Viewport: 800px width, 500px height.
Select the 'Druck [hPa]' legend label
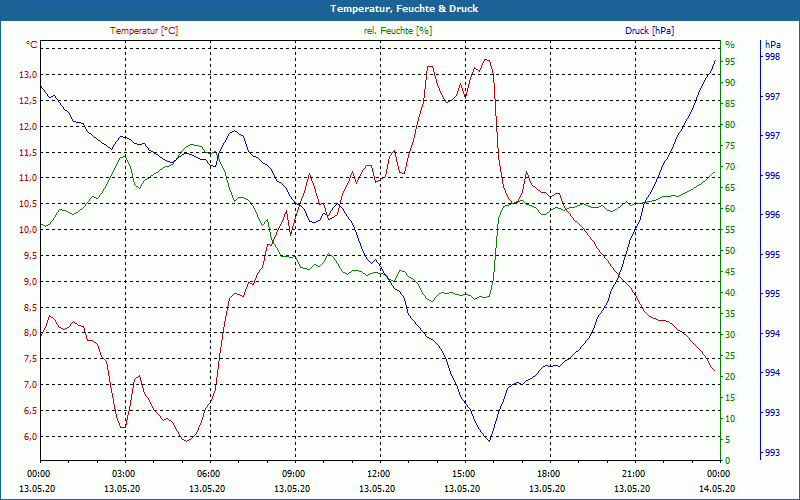[x=649, y=31]
